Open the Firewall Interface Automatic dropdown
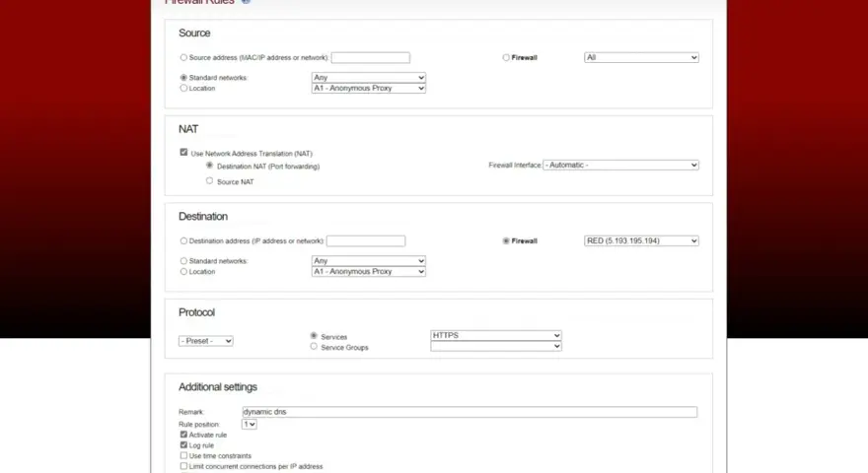The image size is (868, 473). tap(620, 165)
